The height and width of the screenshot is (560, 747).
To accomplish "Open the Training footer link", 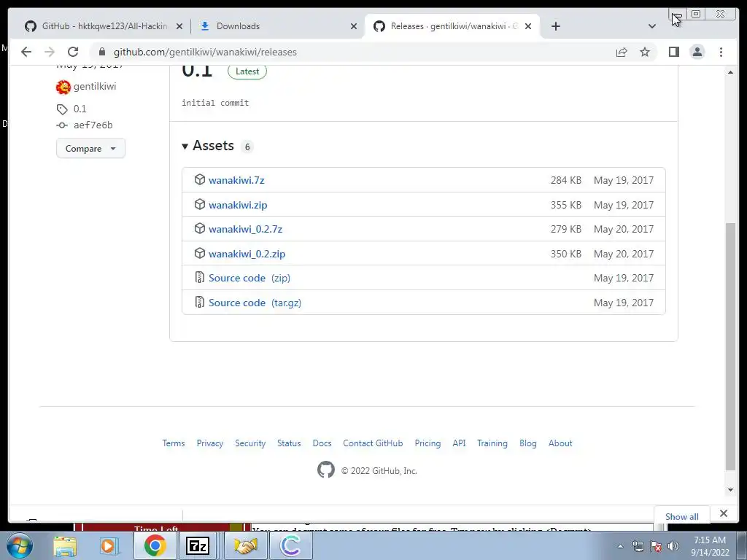I will 492,443.
